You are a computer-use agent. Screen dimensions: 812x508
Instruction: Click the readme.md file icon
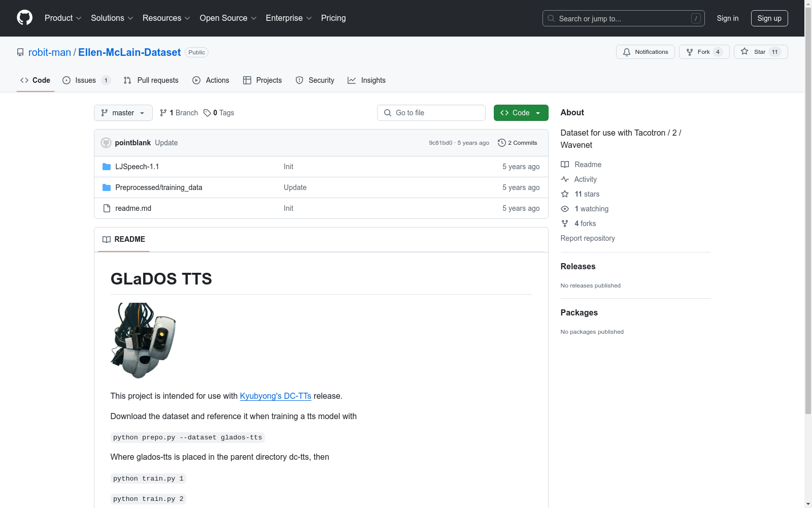coord(107,208)
